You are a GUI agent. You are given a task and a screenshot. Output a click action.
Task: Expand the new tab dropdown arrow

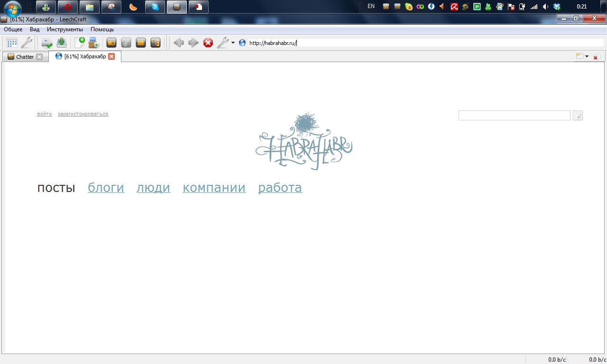(587, 56)
